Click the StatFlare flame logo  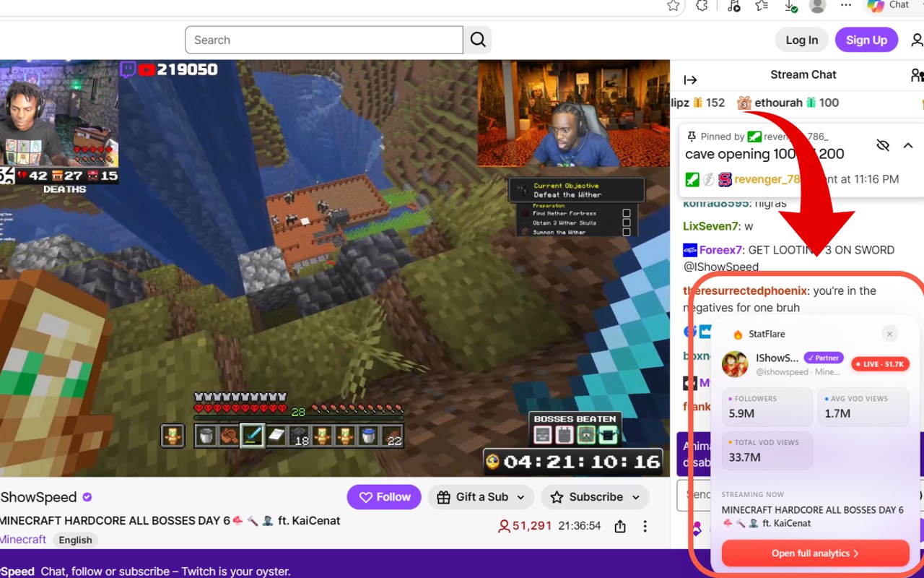click(x=738, y=335)
